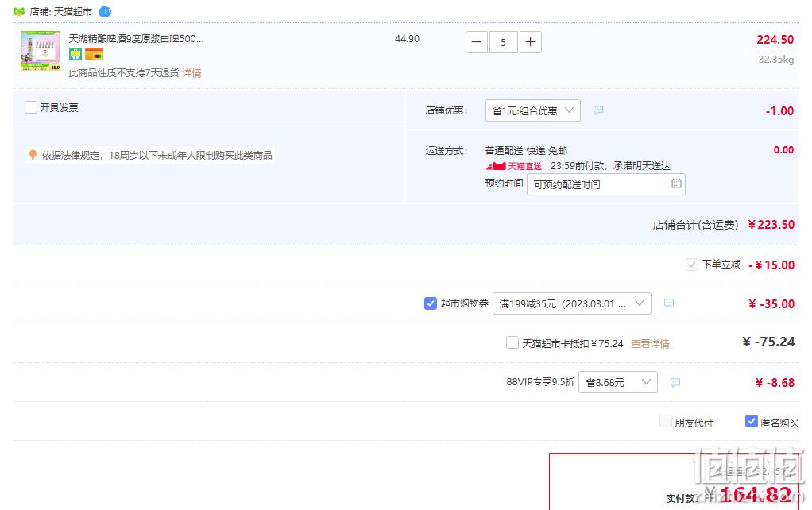812x510 pixels.
Task: Open the comment icon beside 超市购物券 dropdown
Action: tap(668, 303)
